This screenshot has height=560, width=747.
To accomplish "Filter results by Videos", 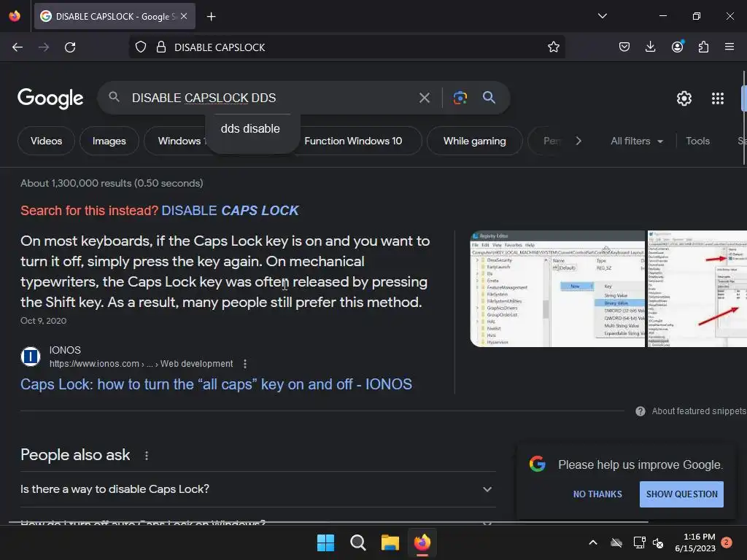I will 46,141.
